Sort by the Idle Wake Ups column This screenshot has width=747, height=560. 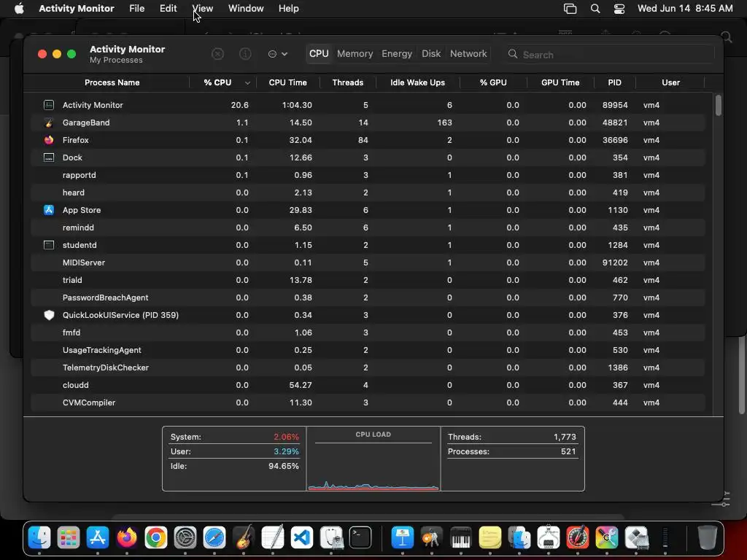[417, 82]
